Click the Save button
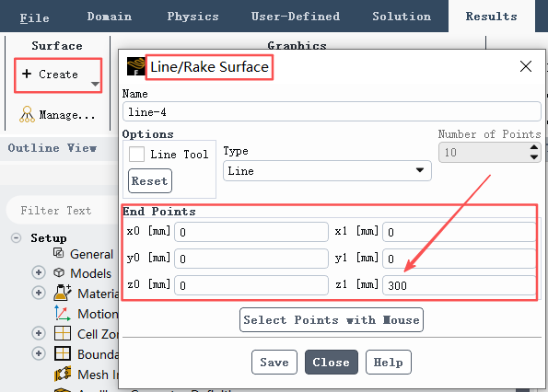The width and height of the screenshot is (548, 392). pos(274,362)
